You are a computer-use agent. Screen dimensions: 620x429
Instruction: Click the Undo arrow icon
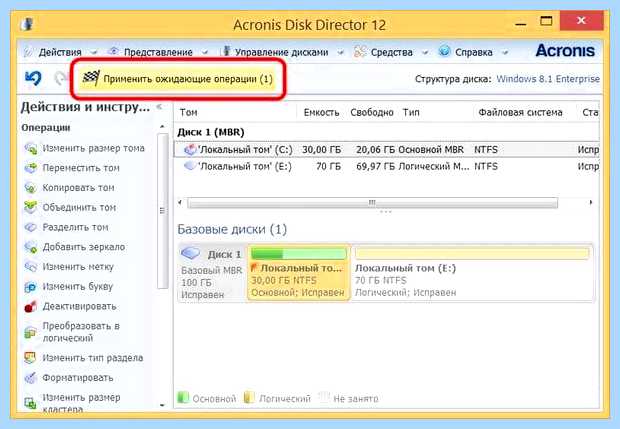tap(33, 78)
